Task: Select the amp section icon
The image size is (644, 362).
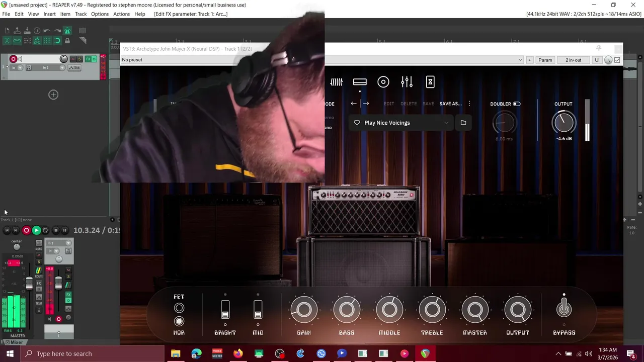Action: point(360,82)
